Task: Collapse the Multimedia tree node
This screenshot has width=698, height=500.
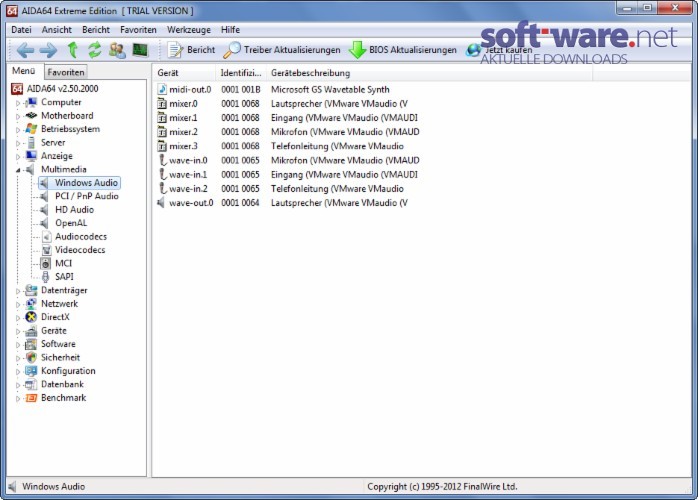Action: tap(18, 170)
